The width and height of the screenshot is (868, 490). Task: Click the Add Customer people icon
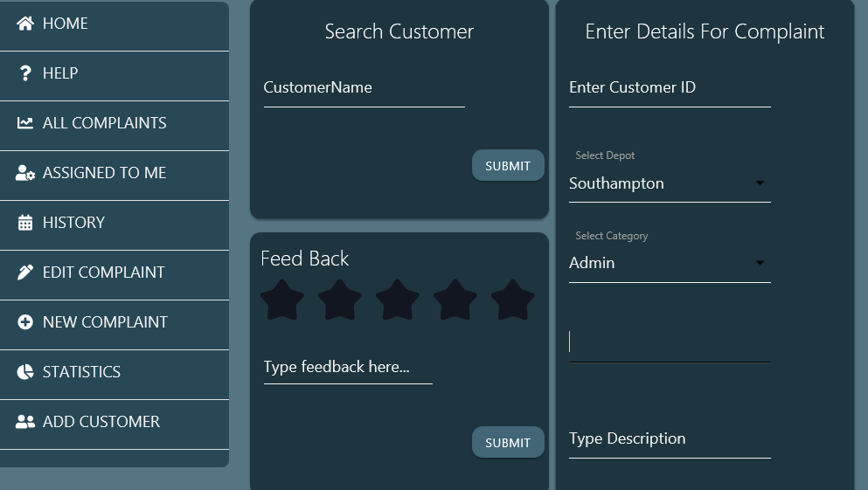(24, 421)
